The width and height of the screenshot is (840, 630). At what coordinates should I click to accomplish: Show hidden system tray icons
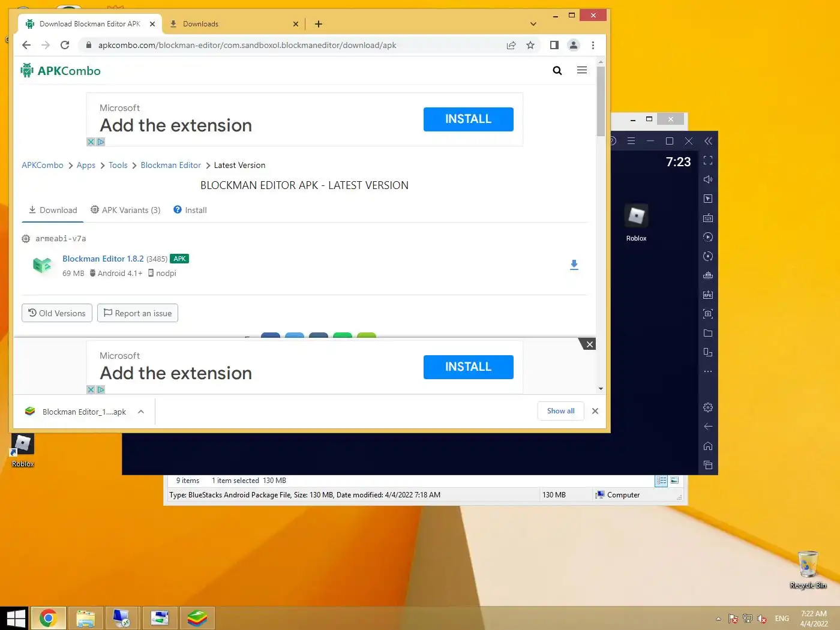(718, 619)
